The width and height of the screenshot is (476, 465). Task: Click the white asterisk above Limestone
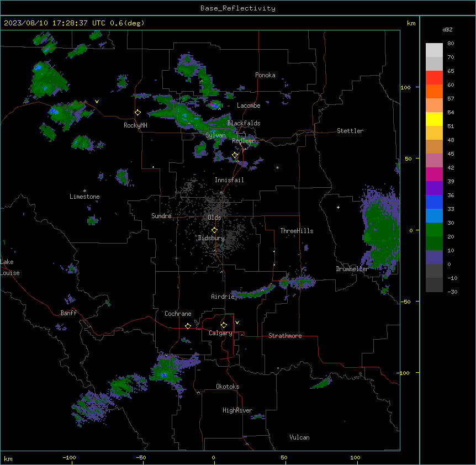pos(84,191)
